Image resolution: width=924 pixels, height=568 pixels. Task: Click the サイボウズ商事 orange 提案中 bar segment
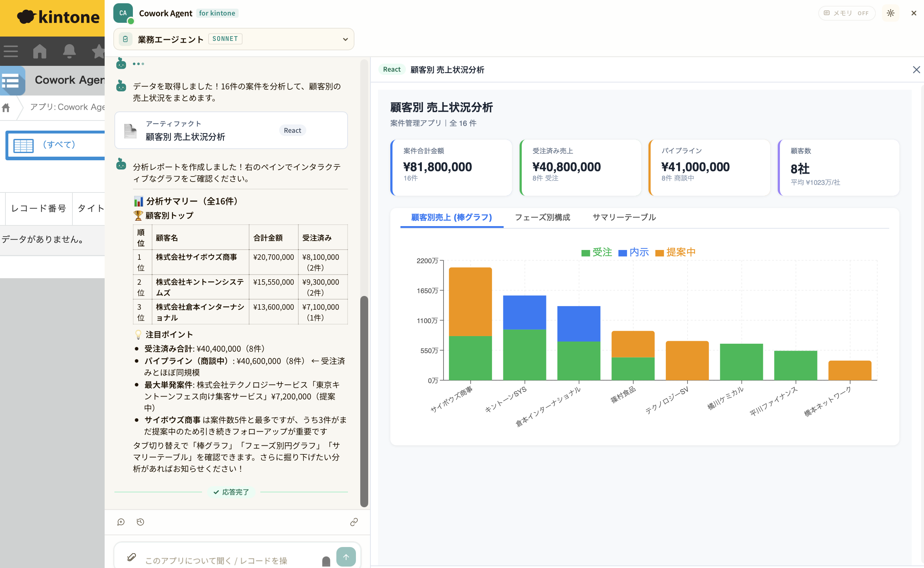coord(470,302)
